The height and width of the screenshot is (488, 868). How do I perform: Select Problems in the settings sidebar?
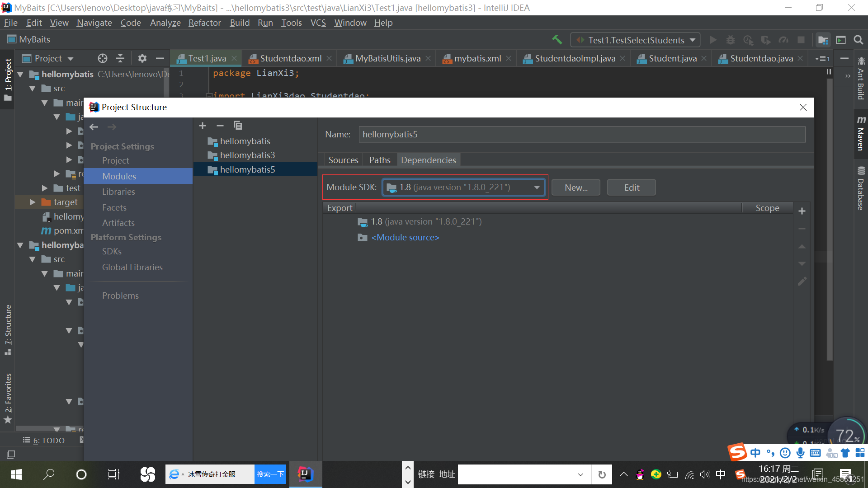coord(120,296)
